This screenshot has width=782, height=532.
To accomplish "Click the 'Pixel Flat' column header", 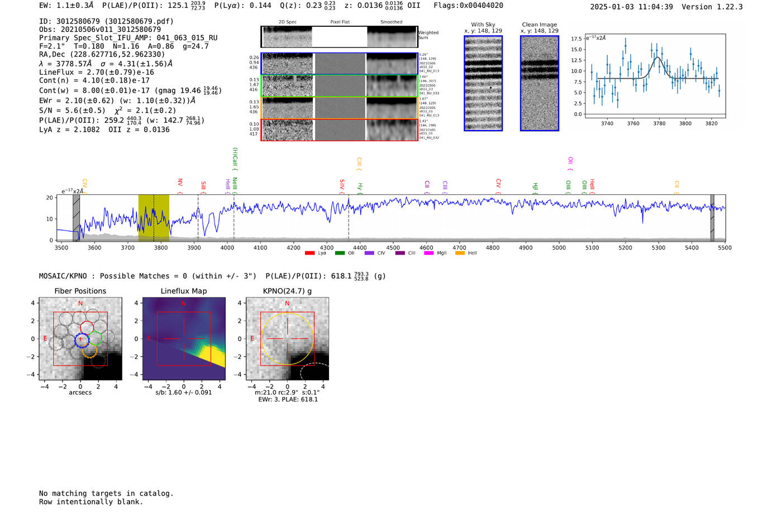I will [x=340, y=22].
